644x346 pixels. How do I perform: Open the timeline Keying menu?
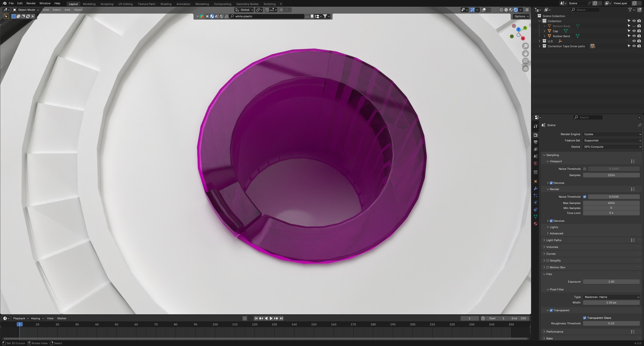pyautogui.click(x=37, y=318)
